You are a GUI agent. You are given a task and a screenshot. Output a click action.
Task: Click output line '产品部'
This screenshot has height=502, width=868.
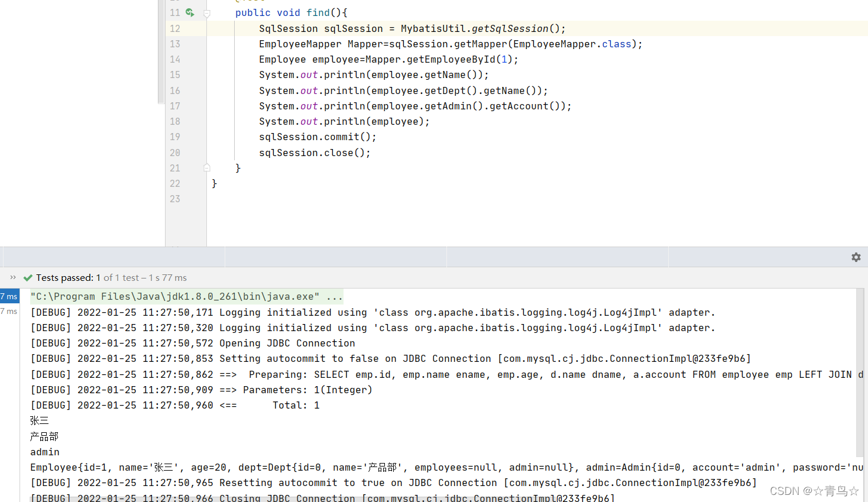coord(44,436)
